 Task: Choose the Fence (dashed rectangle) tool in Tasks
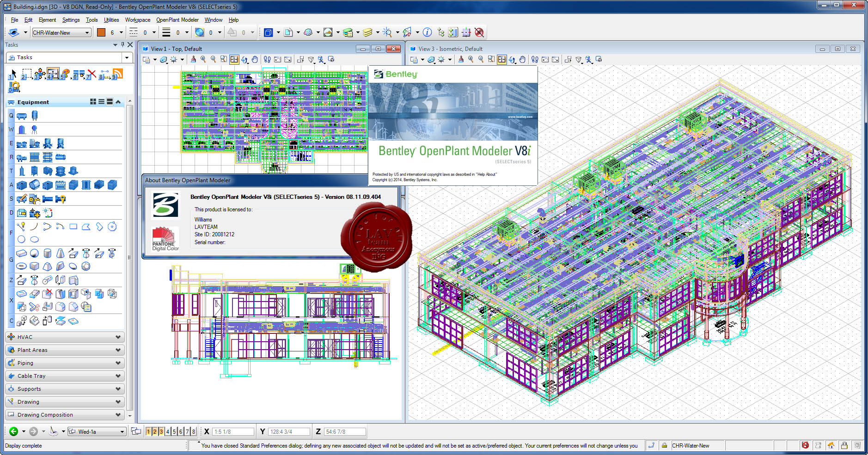coord(27,74)
